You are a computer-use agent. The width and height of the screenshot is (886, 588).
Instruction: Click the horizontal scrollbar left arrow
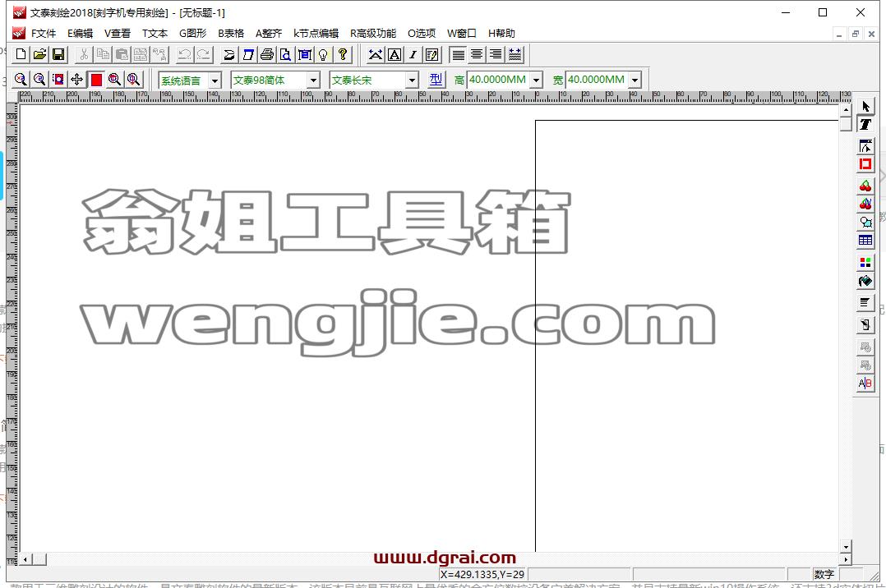click(25, 559)
